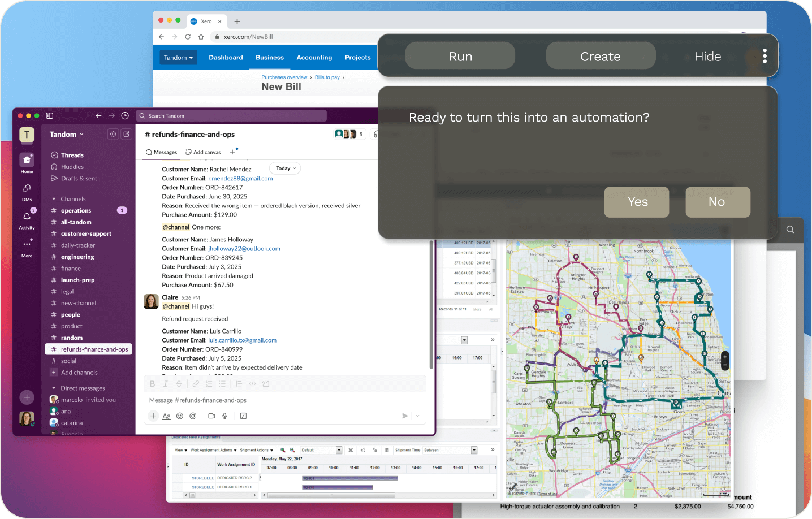Click the plus create button in Tandom sidebar
This screenshot has width=812, height=519.
click(27, 397)
